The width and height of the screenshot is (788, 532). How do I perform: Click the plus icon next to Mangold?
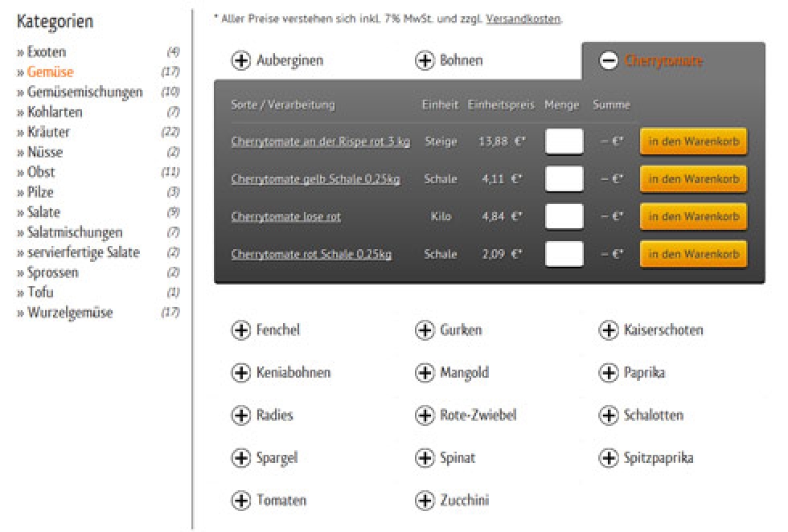click(x=425, y=373)
